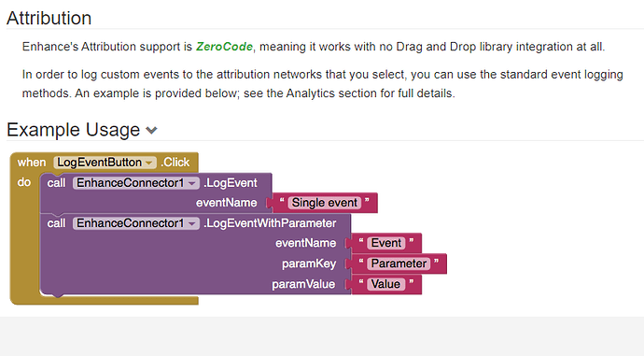Select the "Event" string value block
Image resolution: width=644 pixels, height=356 pixels.
(386, 243)
